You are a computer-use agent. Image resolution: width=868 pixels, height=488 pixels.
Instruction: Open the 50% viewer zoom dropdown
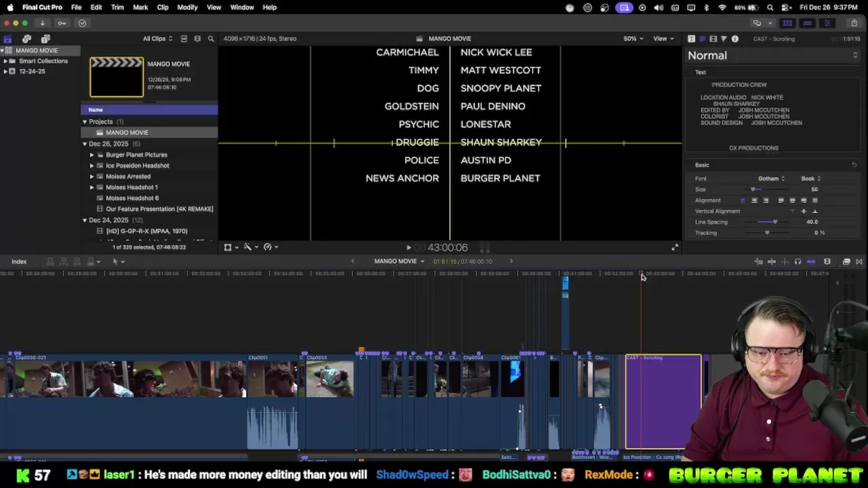633,39
